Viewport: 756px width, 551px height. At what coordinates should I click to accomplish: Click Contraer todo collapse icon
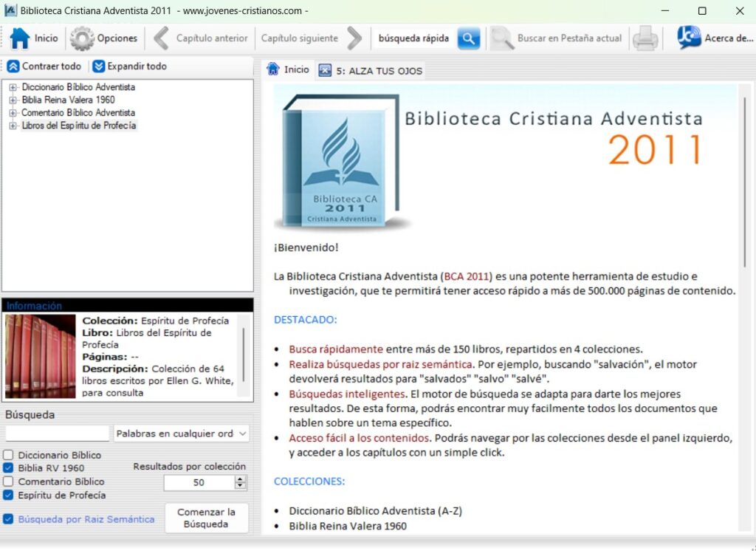coord(13,66)
